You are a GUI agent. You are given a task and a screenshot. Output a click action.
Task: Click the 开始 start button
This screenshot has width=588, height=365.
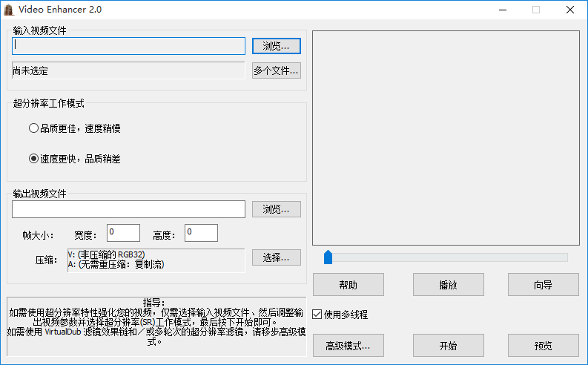449,346
